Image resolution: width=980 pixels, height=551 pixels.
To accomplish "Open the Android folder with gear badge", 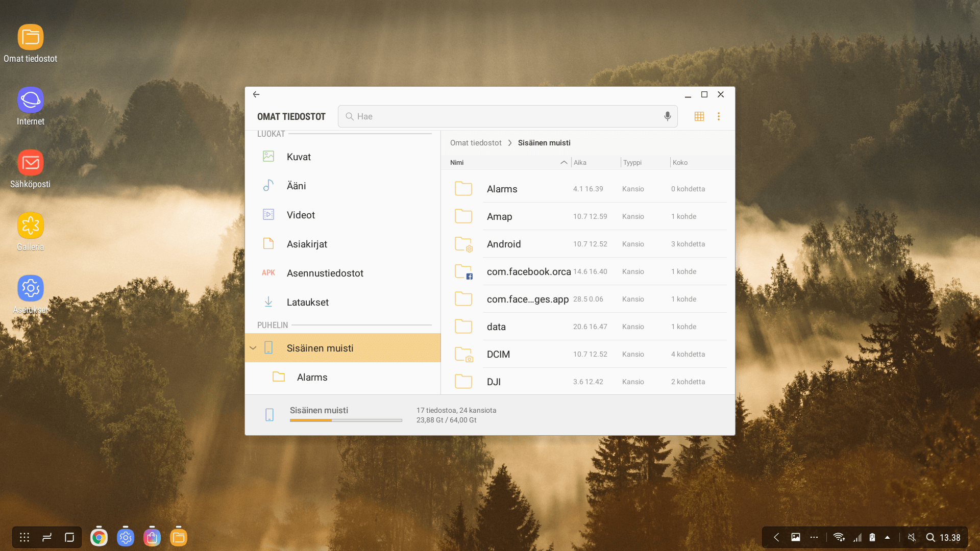I will pos(503,244).
